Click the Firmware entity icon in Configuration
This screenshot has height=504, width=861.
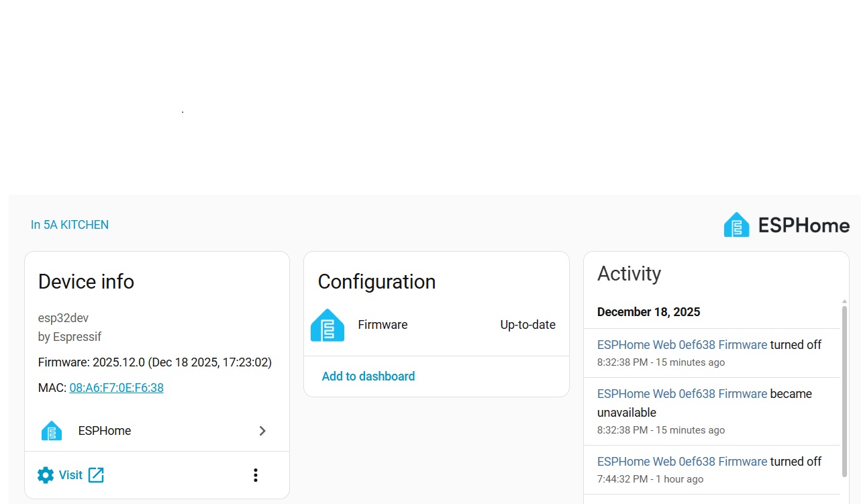coord(327,325)
